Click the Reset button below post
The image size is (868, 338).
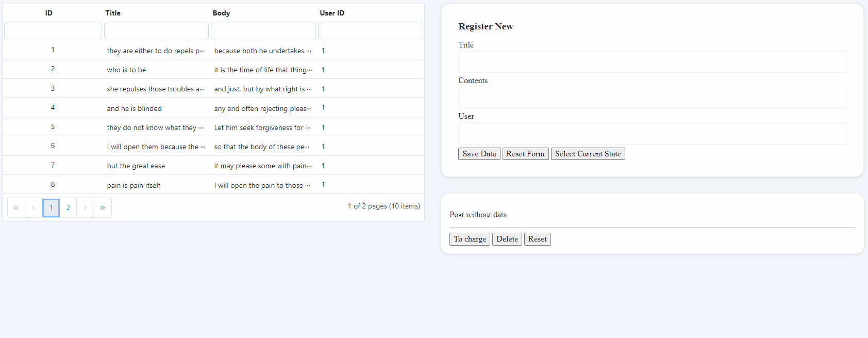[537, 239]
